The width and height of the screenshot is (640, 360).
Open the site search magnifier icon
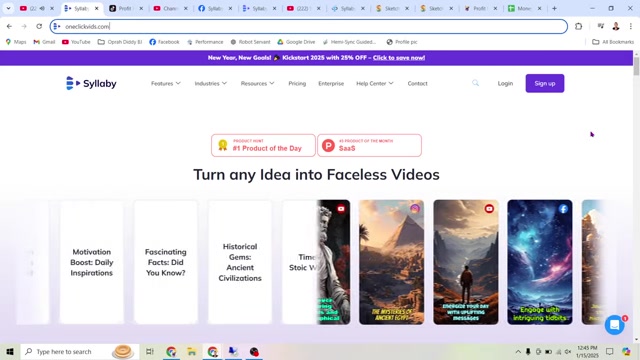click(x=476, y=83)
